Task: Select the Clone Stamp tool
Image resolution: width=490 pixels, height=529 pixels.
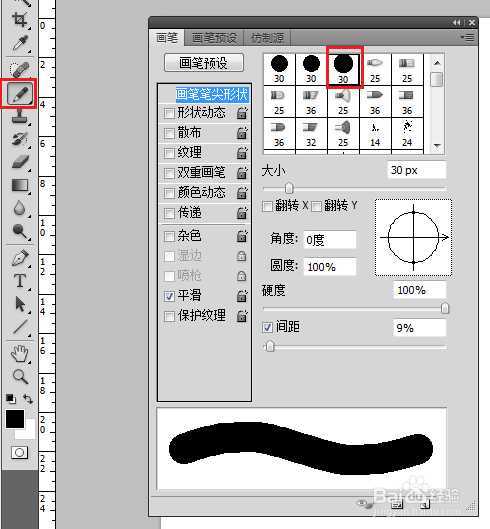Action: (x=20, y=116)
